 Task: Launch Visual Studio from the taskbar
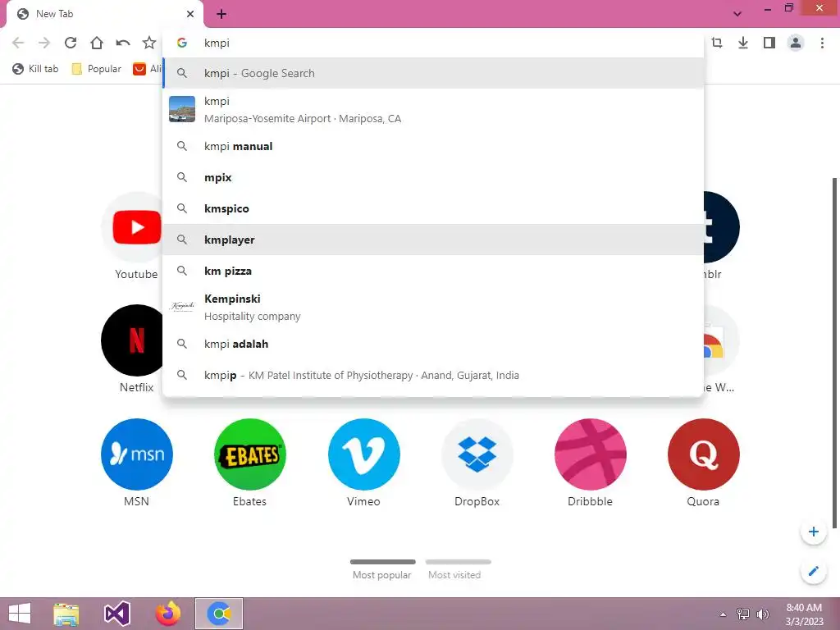pyautogui.click(x=117, y=614)
